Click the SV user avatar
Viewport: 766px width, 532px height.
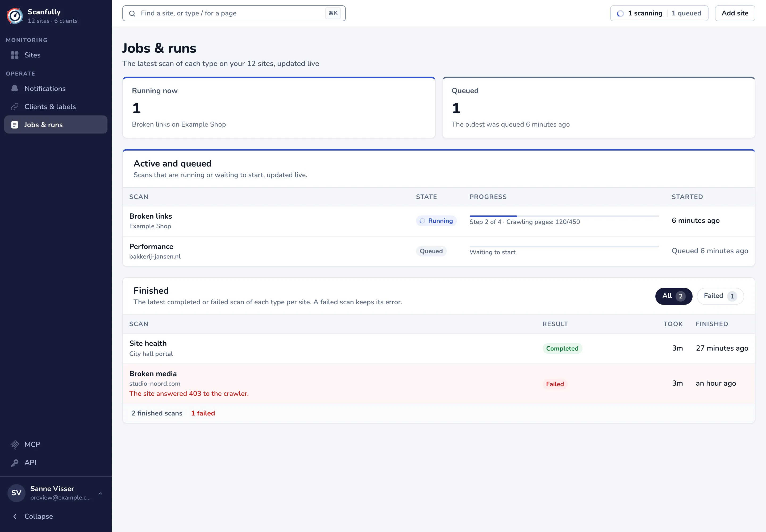pos(16,493)
